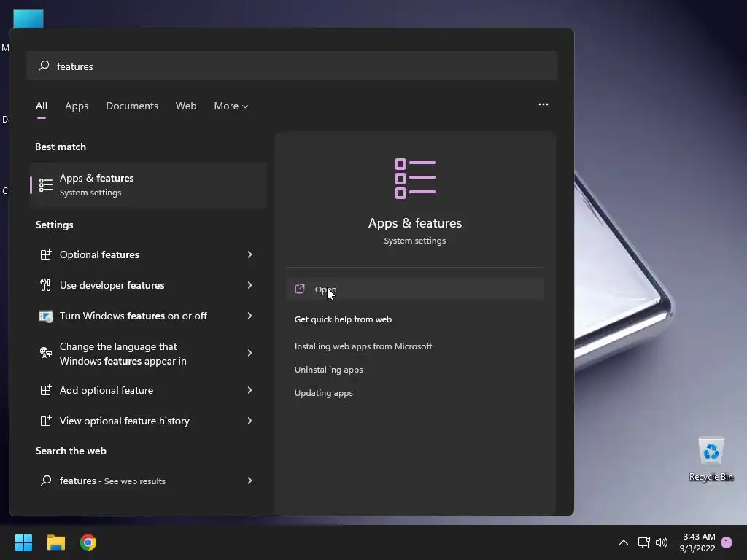Open the network status tray icon
Screen dimensions: 747x560
(x=643, y=542)
